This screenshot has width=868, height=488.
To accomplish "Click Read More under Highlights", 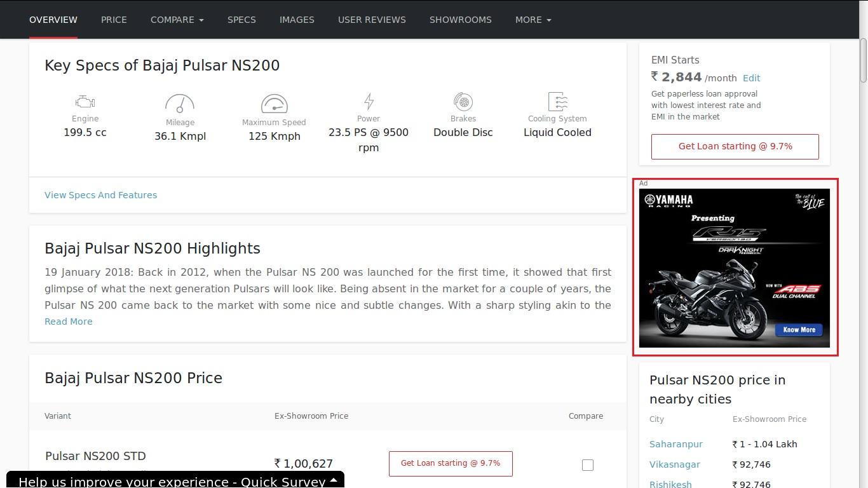I will pos(69,322).
